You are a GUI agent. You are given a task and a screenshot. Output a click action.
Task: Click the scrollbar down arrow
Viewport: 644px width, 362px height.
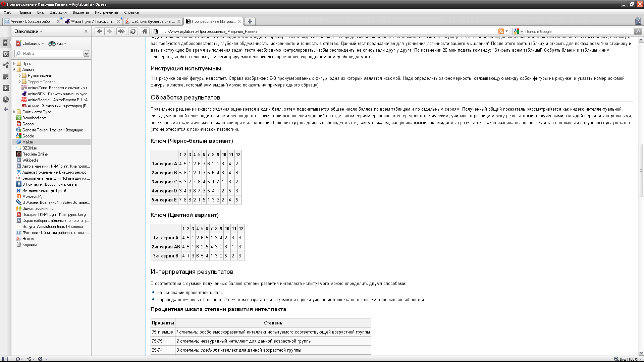641,353
